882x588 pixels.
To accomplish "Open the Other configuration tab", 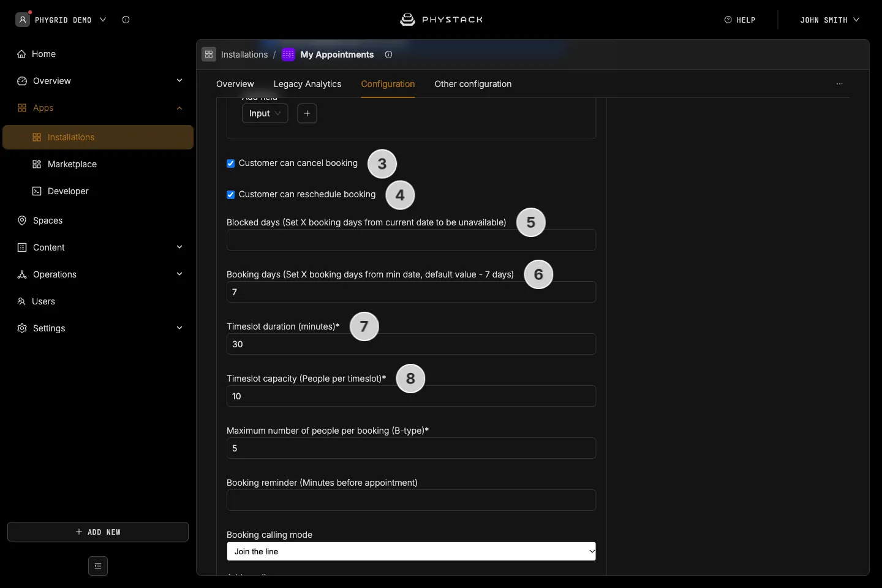I will 473,84.
